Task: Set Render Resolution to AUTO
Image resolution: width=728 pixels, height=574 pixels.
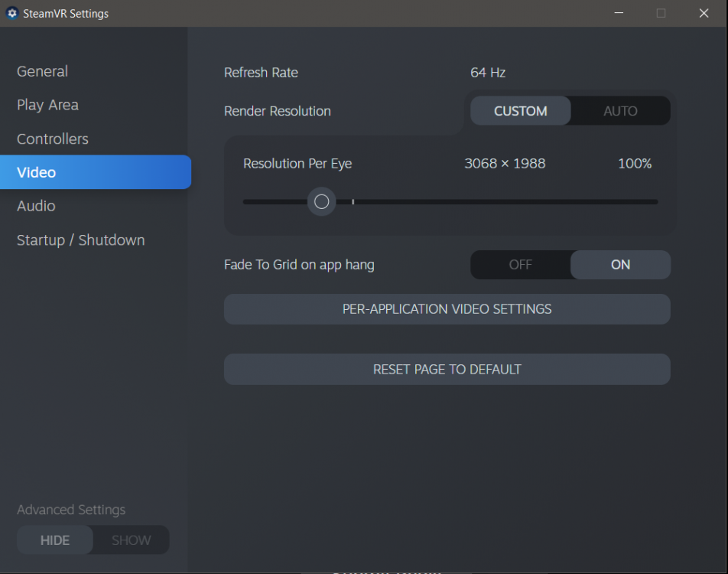Action: (620, 111)
